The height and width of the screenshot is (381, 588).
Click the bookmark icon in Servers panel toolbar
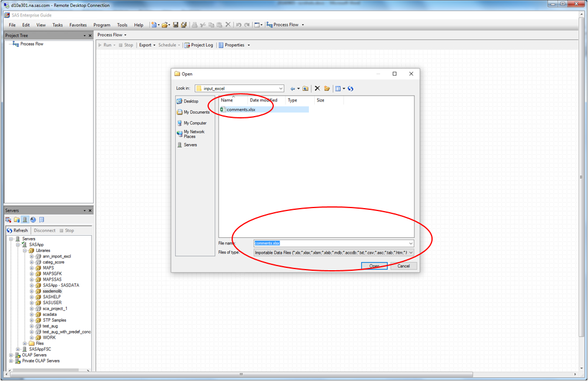click(42, 220)
